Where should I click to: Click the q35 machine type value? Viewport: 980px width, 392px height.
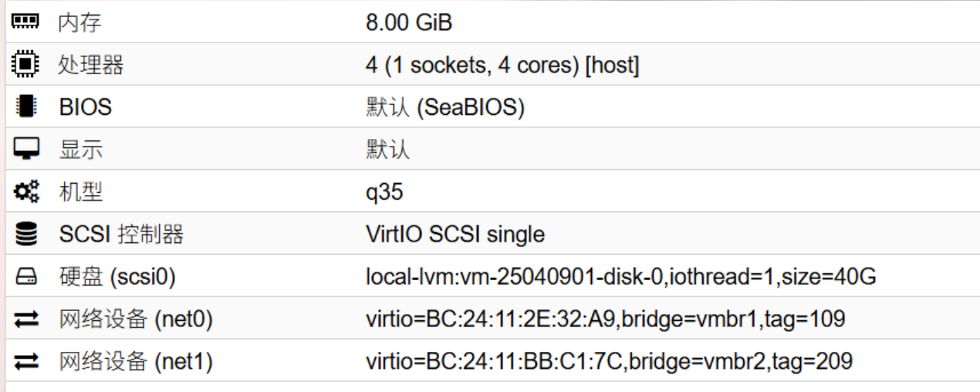click(384, 193)
